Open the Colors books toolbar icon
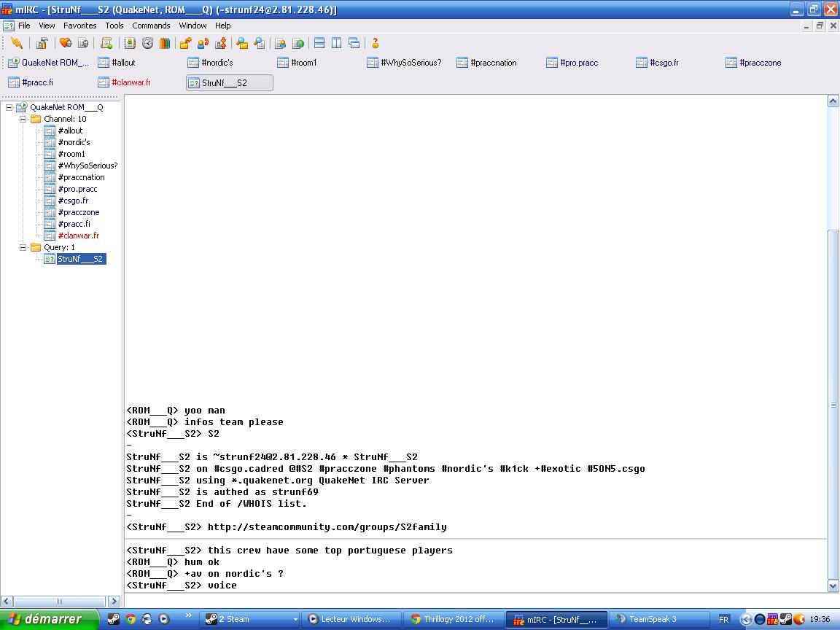The height and width of the screenshot is (630, 840). [x=165, y=43]
